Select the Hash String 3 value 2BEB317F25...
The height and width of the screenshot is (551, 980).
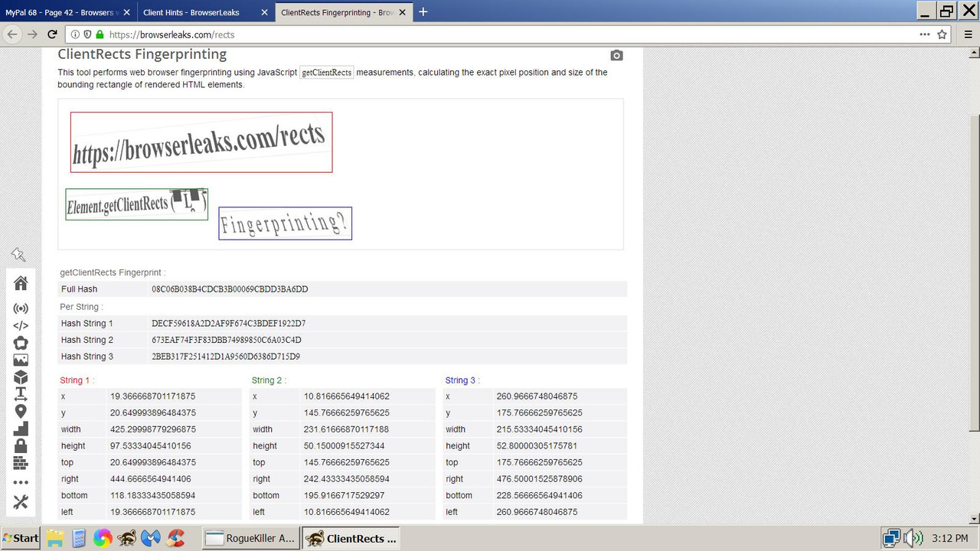[226, 357]
